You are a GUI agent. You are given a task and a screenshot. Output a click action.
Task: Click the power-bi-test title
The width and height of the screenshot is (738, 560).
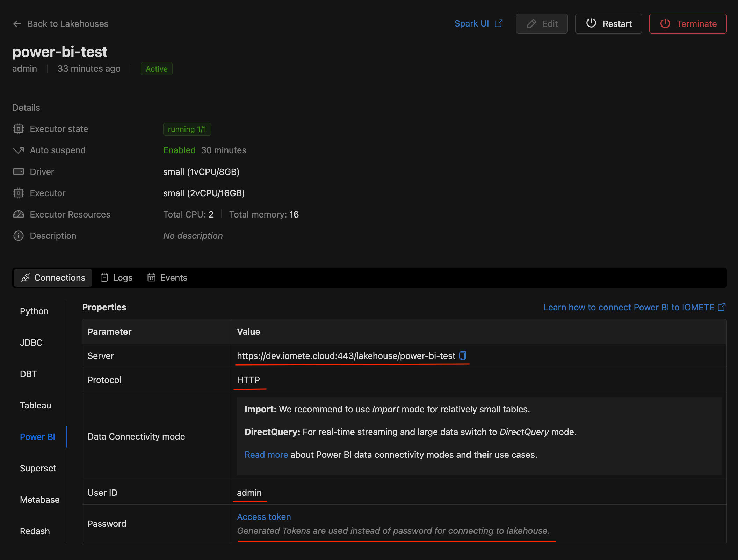(60, 52)
